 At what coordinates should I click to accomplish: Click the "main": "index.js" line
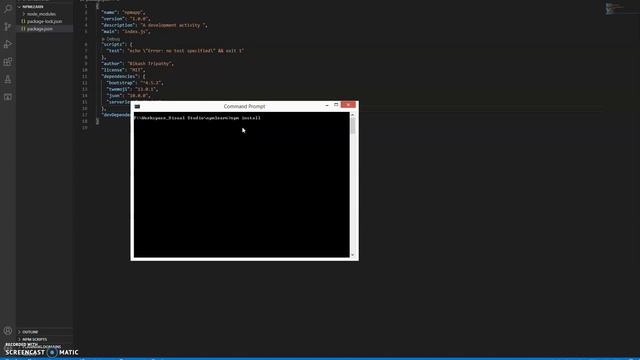point(126,31)
